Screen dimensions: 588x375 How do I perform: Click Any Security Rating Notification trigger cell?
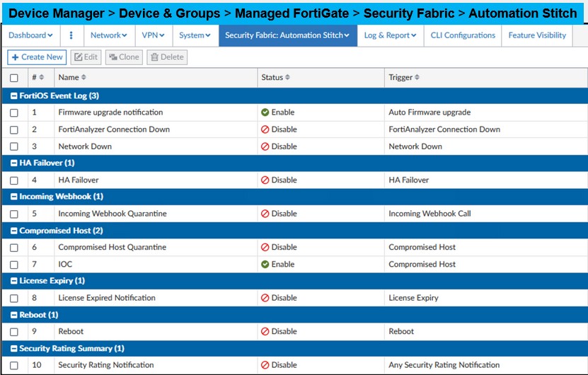tap(444, 365)
